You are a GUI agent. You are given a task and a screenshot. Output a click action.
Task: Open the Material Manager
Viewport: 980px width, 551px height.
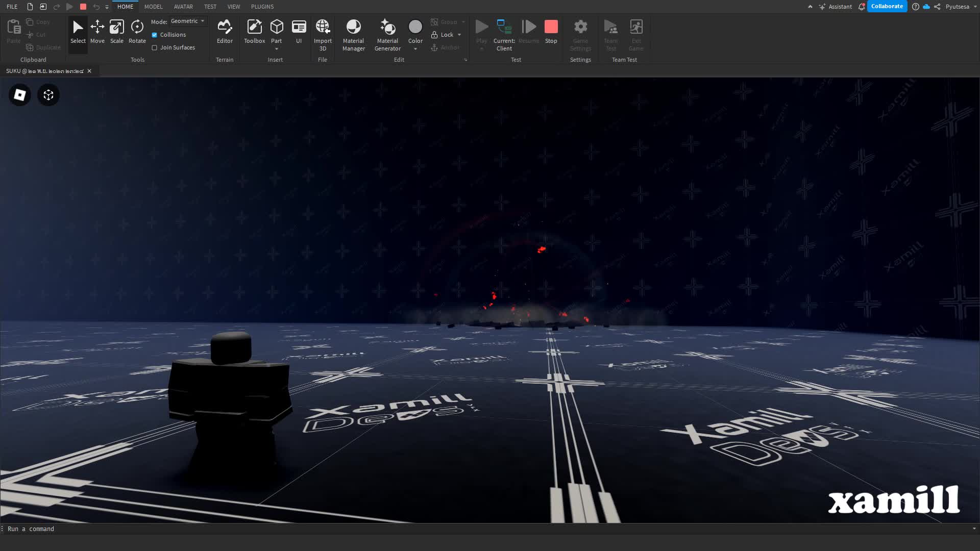coord(353,34)
